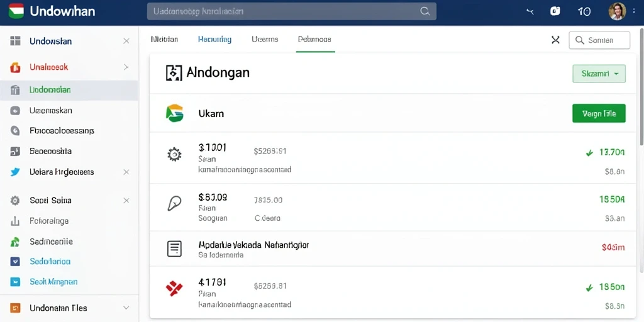The image size is (644, 322).
Task: Open the Skzamri dropdown
Action: pyautogui.click(x=599, y=74)
